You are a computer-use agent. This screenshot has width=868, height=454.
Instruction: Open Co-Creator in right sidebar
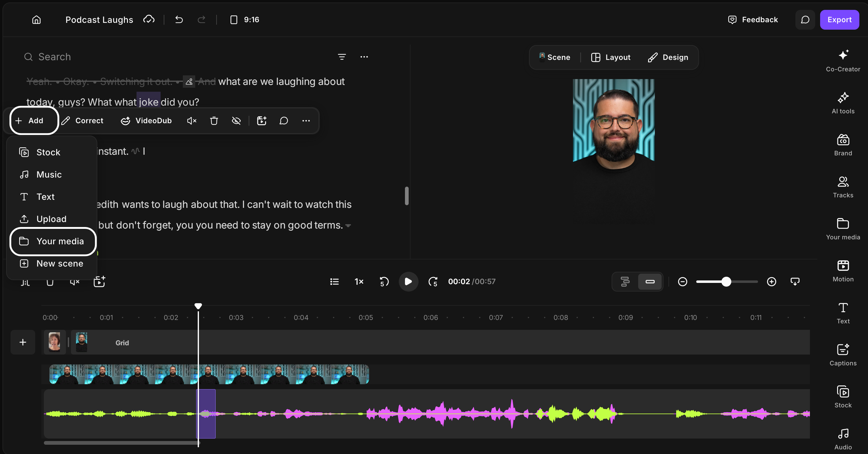click(x=843, y=61)
